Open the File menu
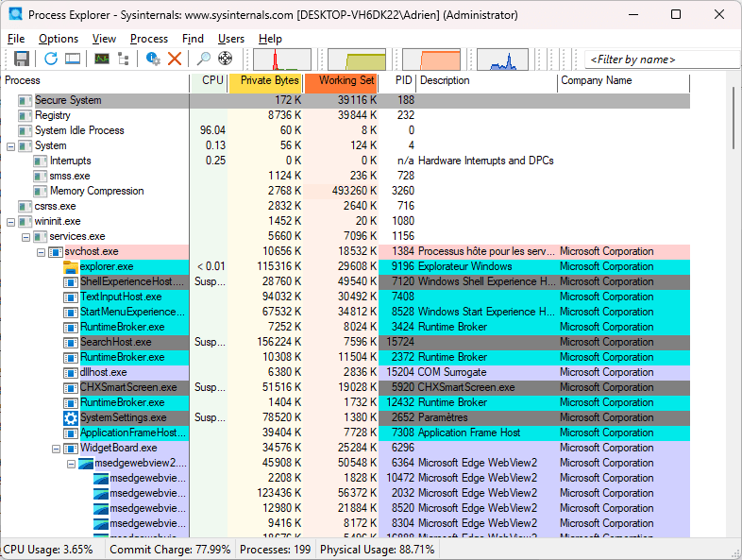This screenshot has height=560, width=742. click(16, 39)
